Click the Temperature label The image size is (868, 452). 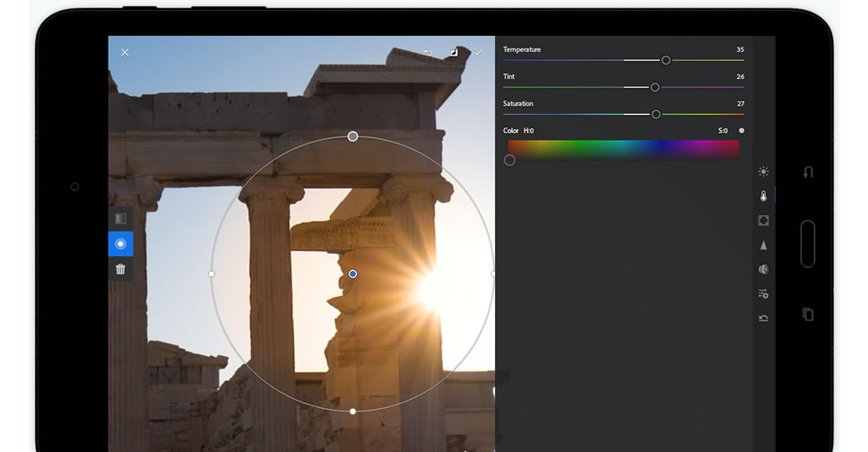pyautogui.click(x=522, y=49)
